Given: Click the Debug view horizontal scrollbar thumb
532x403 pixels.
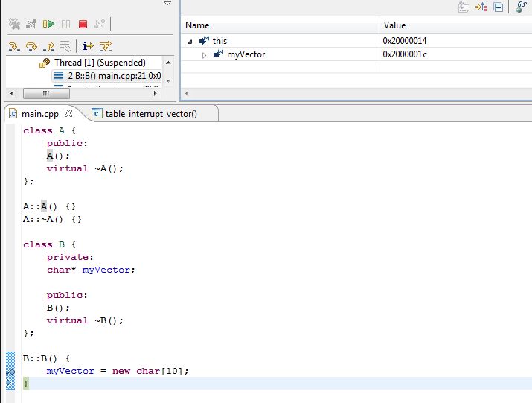Looking at the screenshot, I should [x=45, y=93].
